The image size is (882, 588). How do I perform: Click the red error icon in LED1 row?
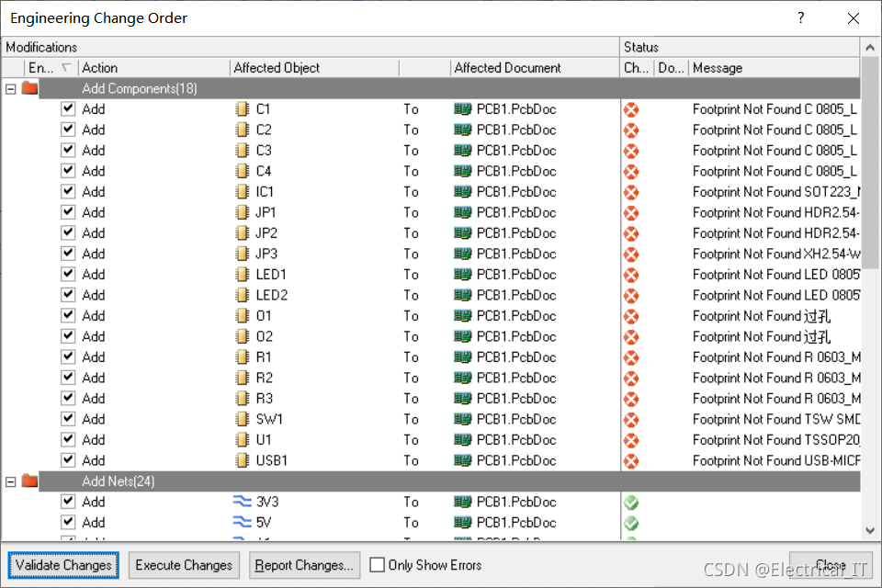pos(631,275)
